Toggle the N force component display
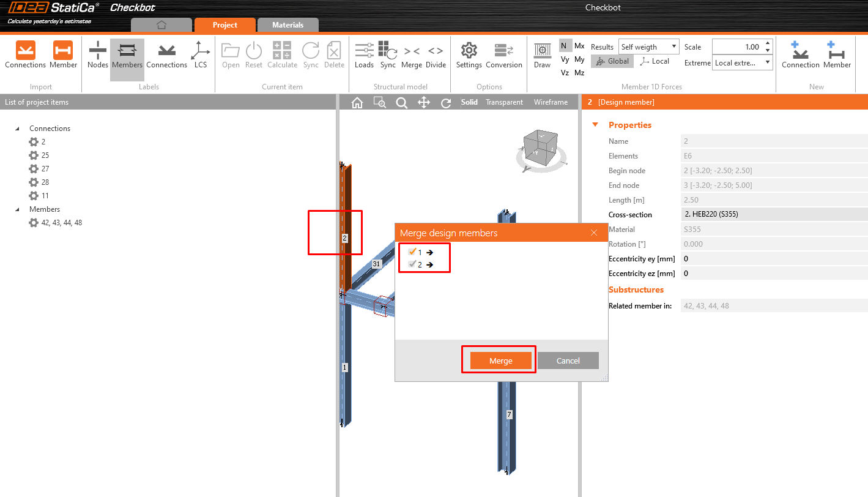 564,45
